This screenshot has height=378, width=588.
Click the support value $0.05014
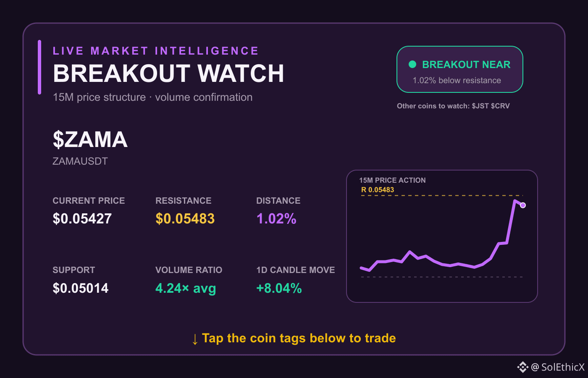(x=81, y=288)
